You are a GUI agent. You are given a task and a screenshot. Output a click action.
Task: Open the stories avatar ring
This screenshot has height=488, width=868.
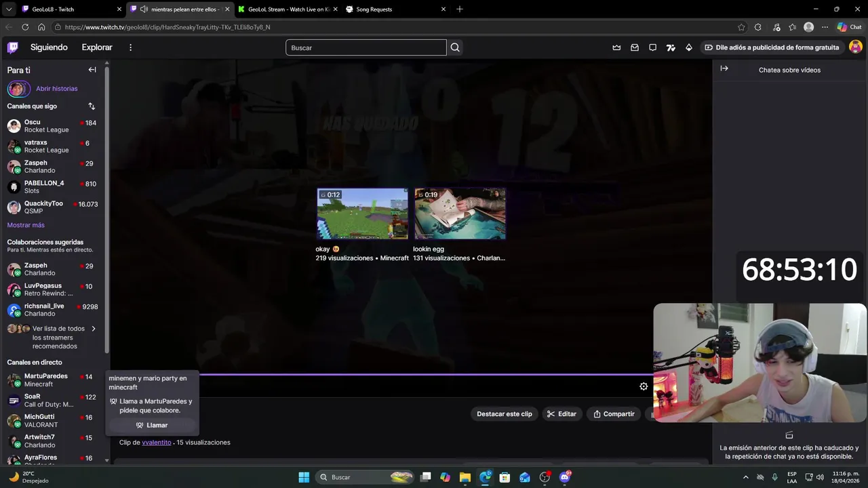pos(18,89)
